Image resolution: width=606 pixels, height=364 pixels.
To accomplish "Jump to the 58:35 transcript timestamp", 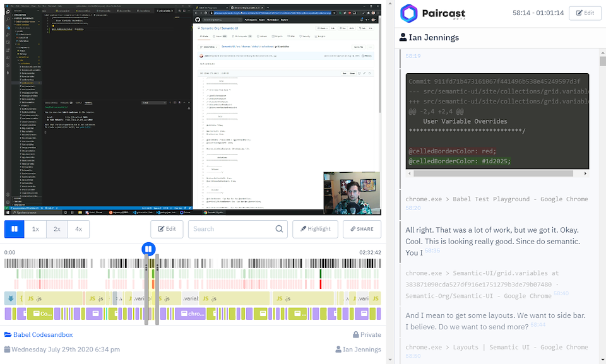I will (432, 250).
